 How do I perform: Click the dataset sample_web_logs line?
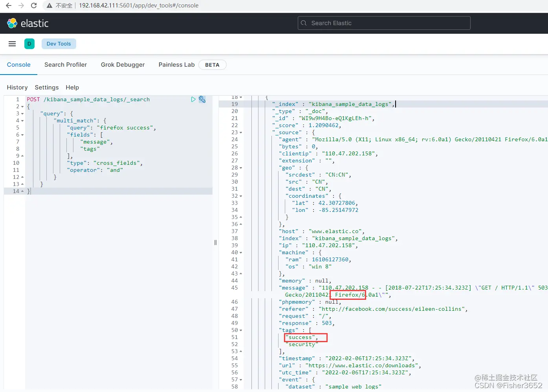pyautogui.click(x=334, y=387)
